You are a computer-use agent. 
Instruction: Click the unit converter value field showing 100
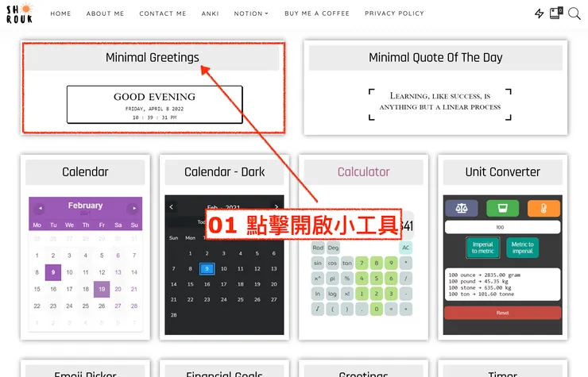coord(502,227)
